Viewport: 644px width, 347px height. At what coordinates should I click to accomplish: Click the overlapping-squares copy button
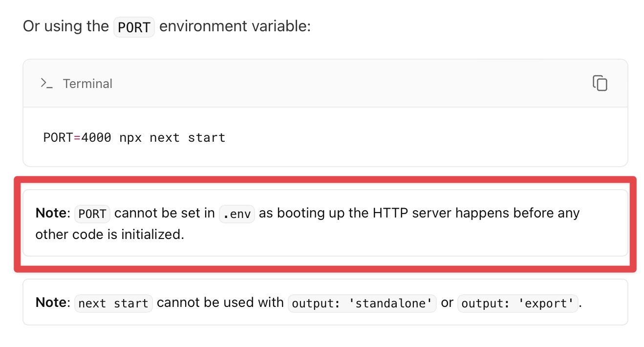600,83
